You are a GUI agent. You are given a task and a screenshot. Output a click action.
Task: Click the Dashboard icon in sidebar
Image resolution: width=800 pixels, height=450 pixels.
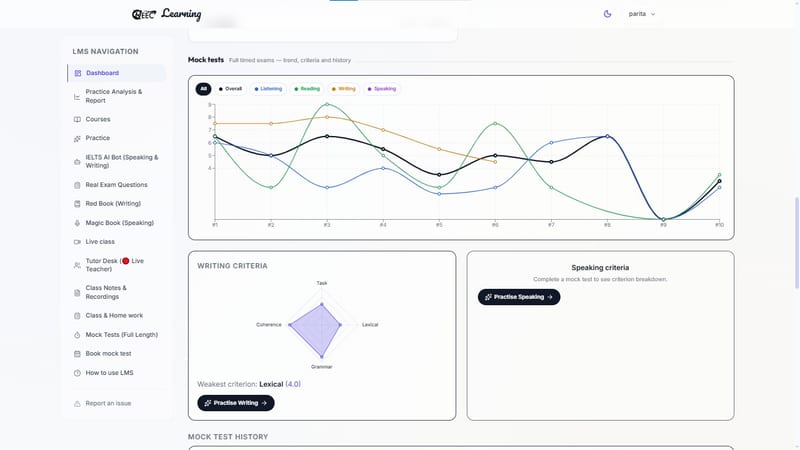[78, 73]
